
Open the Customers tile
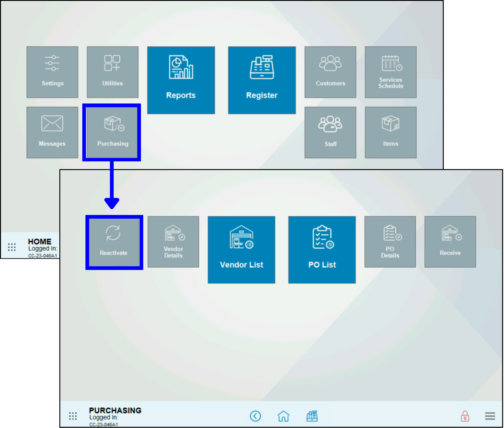(330, 72)
